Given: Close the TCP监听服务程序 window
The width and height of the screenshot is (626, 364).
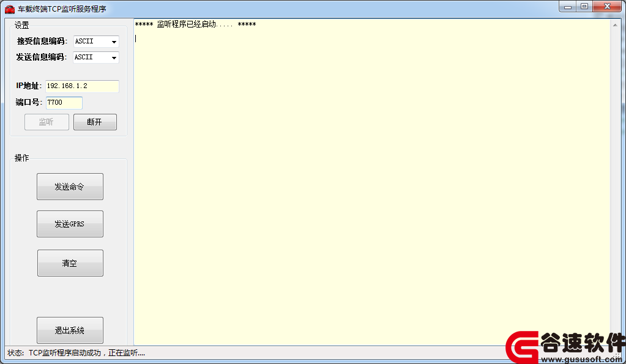Looking at the screenshot, I should (x=607, y=7).
